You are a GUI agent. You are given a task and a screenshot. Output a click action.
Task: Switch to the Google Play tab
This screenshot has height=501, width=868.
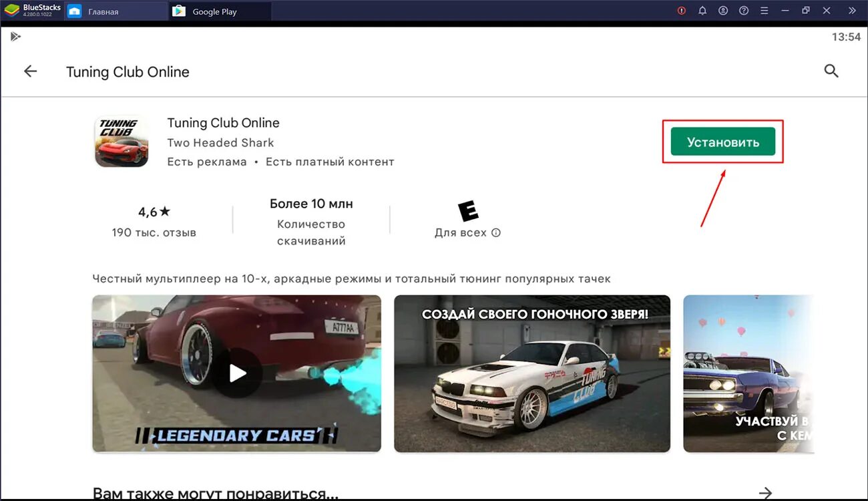pos(220,11)
